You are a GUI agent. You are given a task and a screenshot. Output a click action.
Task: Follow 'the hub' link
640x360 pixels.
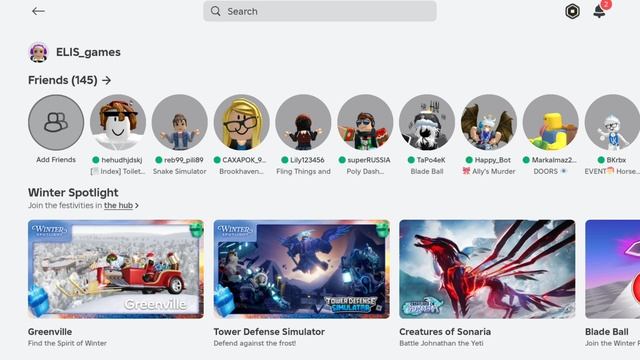pos(118,205)
